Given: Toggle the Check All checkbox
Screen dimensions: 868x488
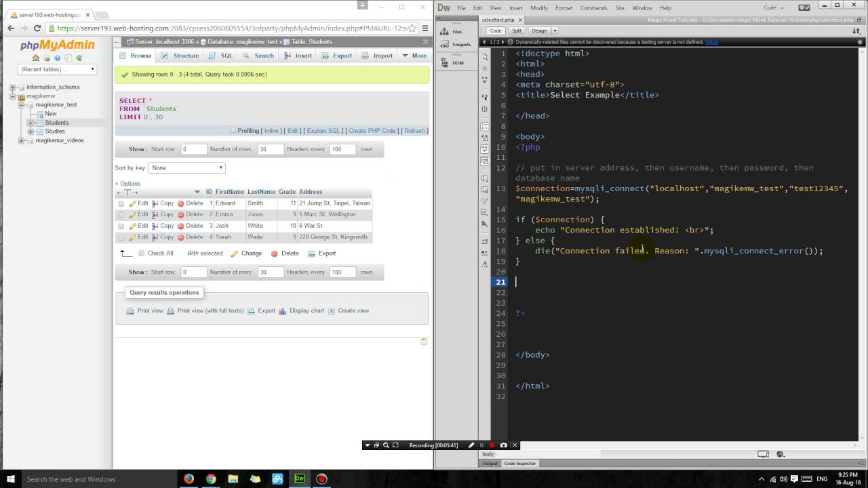Looking at the screenshot, I should coord(142,253).
